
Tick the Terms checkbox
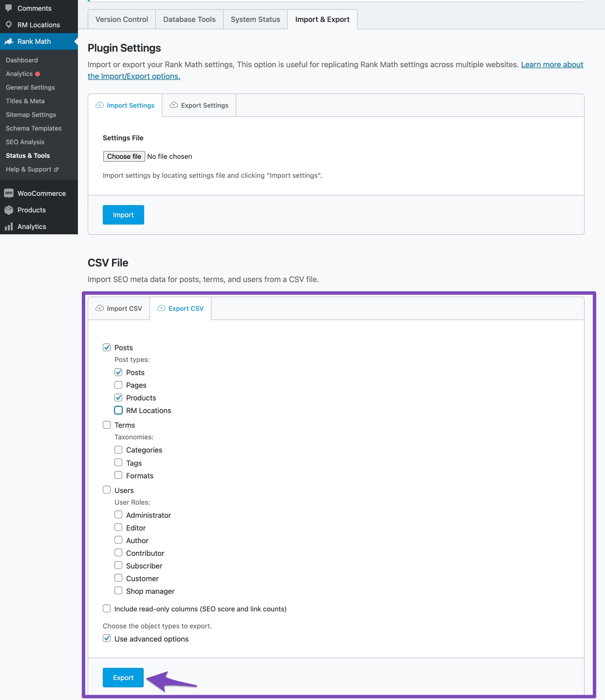click(x=107, y=425)
